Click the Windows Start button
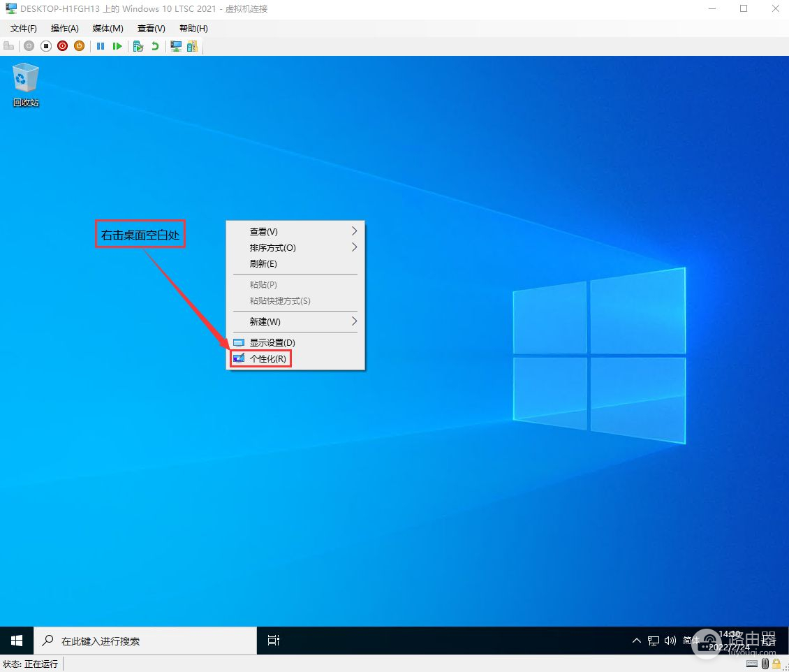Image resolution: width=789 pixels, height=672 pixels. pyautogui.click(x=17, y=640)
